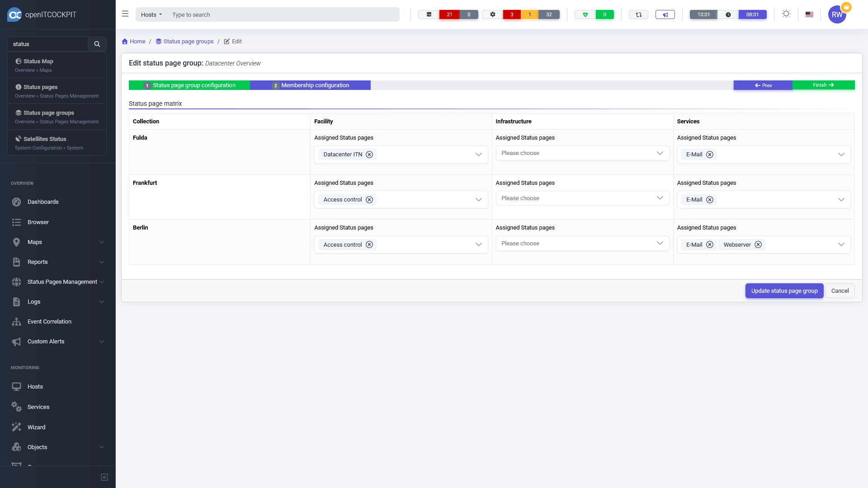The width and height of the screenshot is (868, 488).
Task: Open the Hosts search type dropdown
Action: [151, 14]
